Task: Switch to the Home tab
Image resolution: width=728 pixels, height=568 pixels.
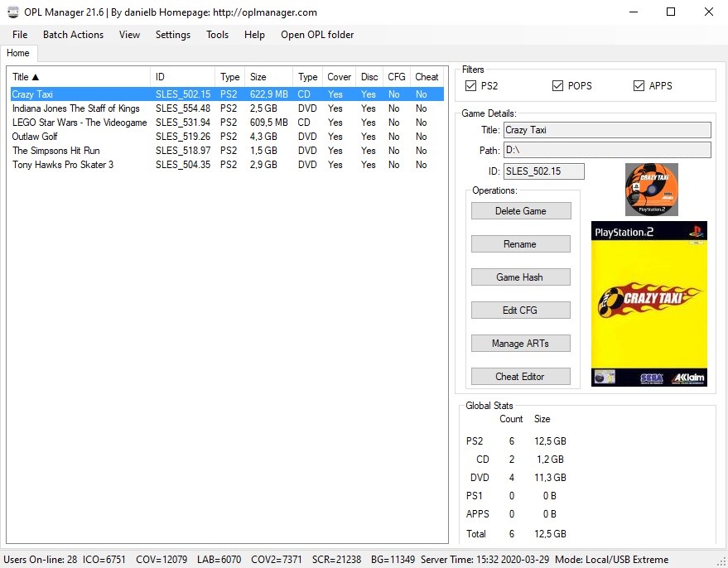Action: click(18, 53)
